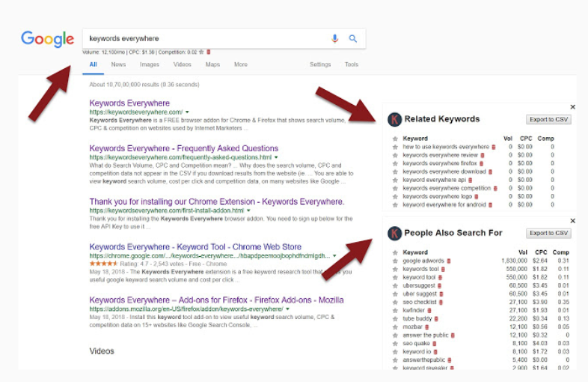588x382 pixels.
Task: Open 'Keywords Everywhere - Frequently Asked Questions' result
Action: point(184,148)
